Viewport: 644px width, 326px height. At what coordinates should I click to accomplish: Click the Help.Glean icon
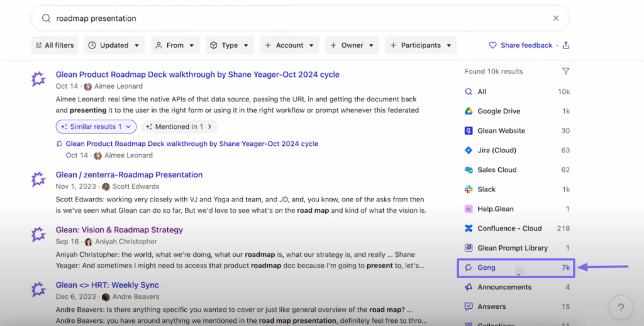pyautogui.click(x=469, y=209)
